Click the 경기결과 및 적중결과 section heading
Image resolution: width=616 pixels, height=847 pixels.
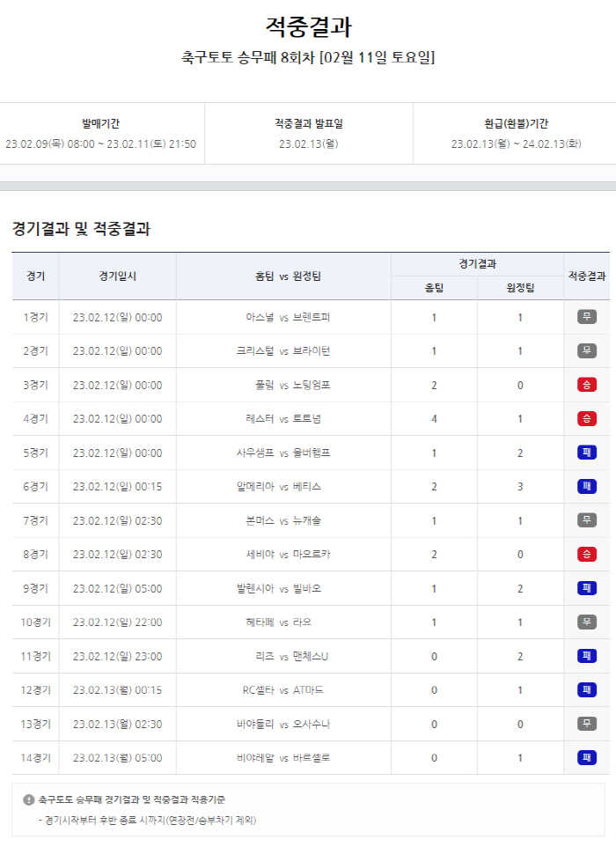pyautogui.click(x=81, y=229)
